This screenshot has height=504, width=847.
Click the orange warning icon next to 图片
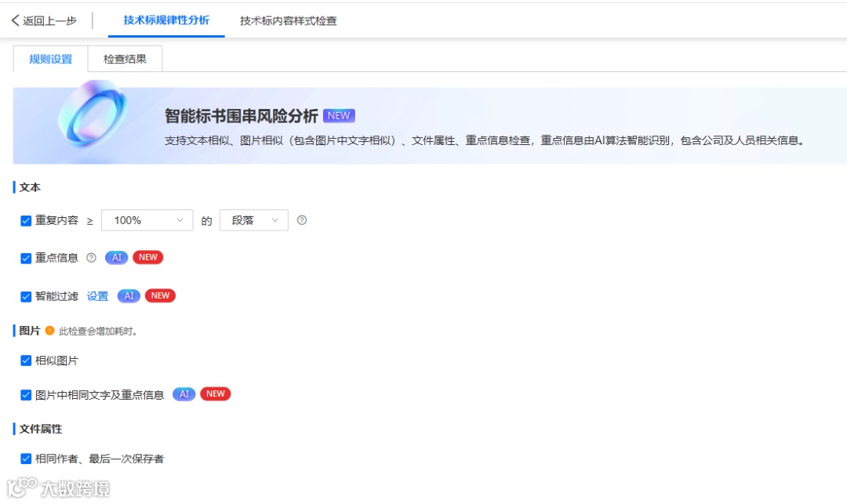49,331
